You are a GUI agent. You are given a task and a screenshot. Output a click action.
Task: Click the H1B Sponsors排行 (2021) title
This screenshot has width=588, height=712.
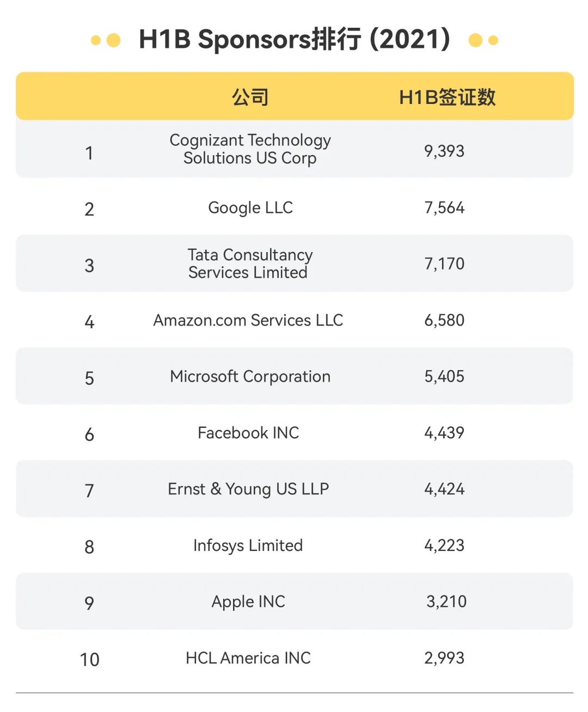click(295, 40)
